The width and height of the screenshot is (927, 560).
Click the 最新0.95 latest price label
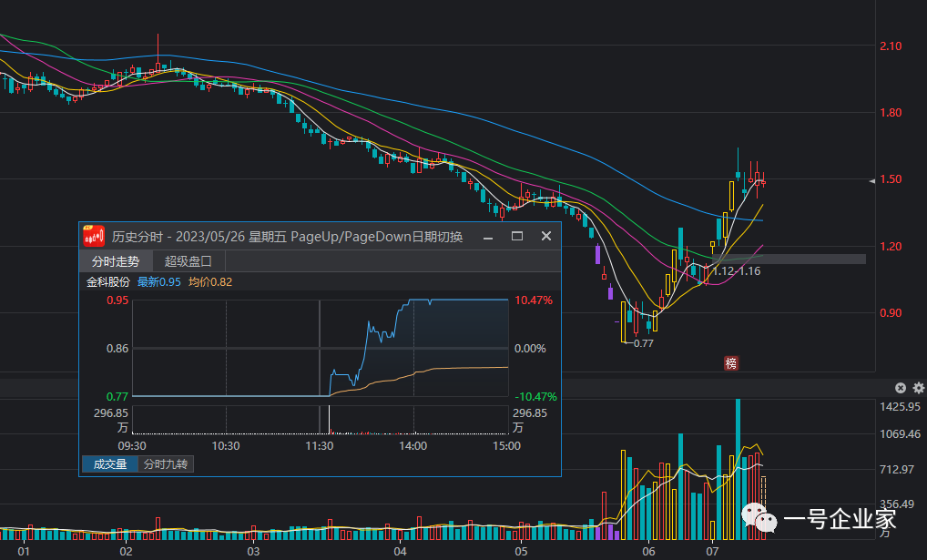point(159,282)
